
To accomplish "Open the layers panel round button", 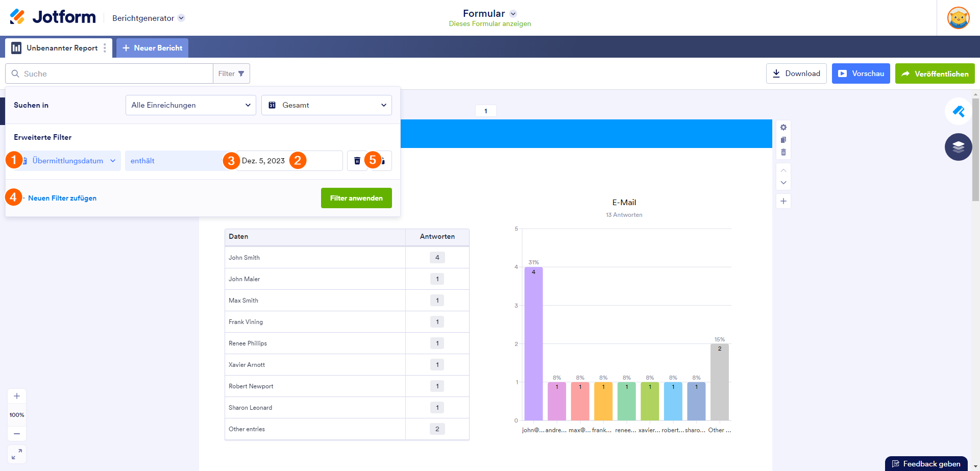I will [958, 147].
